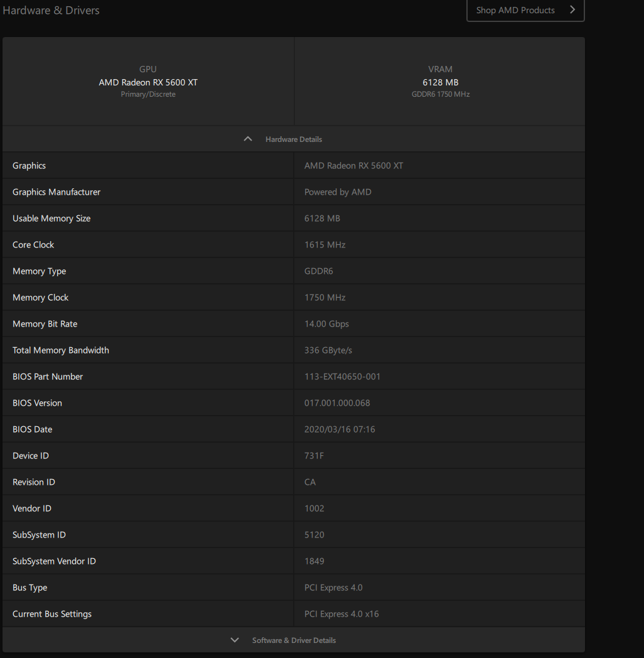Image resolution: width=644 pixels, height=658 pixels.
Task: Select the 336 GByte/s value
Action: point(328,350)
